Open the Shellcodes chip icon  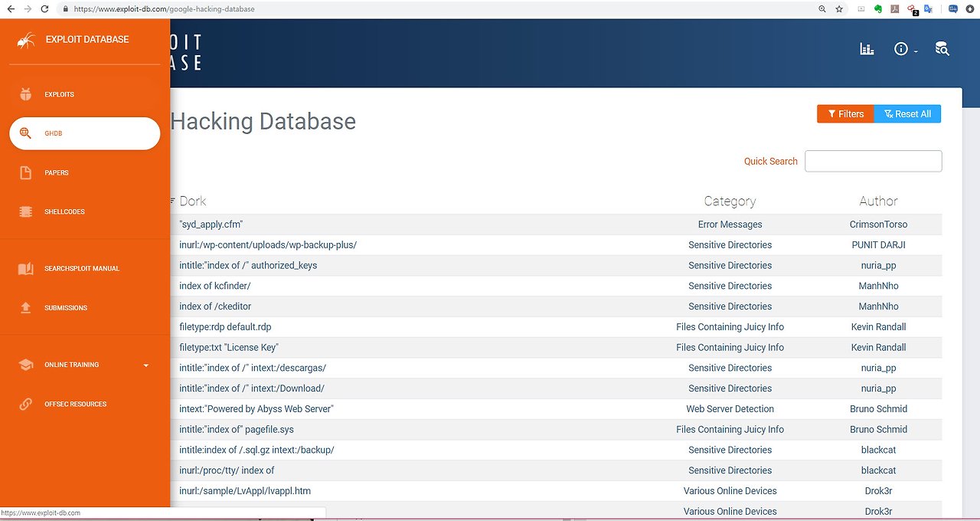coord(26,211)
